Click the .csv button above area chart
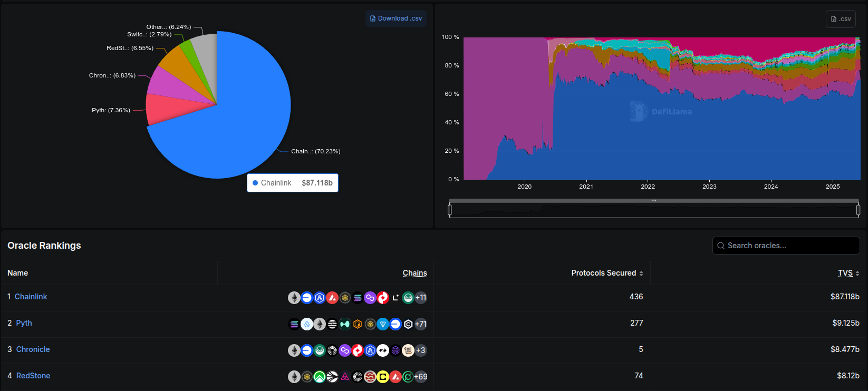 click(841, 19)
